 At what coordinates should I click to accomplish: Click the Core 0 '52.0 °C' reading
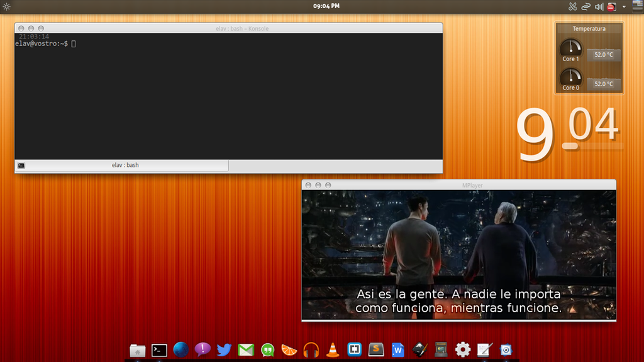604,84
